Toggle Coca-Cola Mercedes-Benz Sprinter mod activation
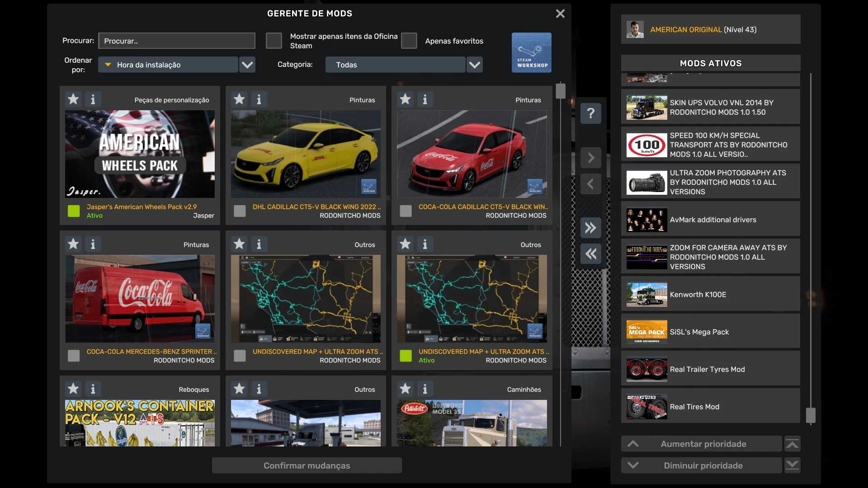868x488 pixels. point(73,356)
